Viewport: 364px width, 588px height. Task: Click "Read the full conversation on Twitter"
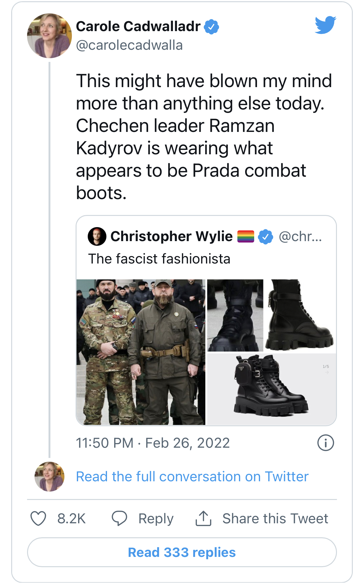click(192, 477)
